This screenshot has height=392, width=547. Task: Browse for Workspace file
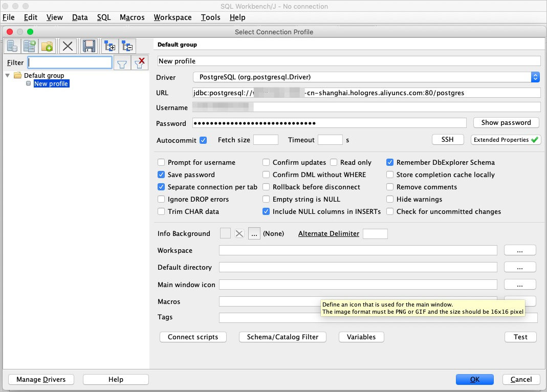pyautogui.click(x=520, y=250)
